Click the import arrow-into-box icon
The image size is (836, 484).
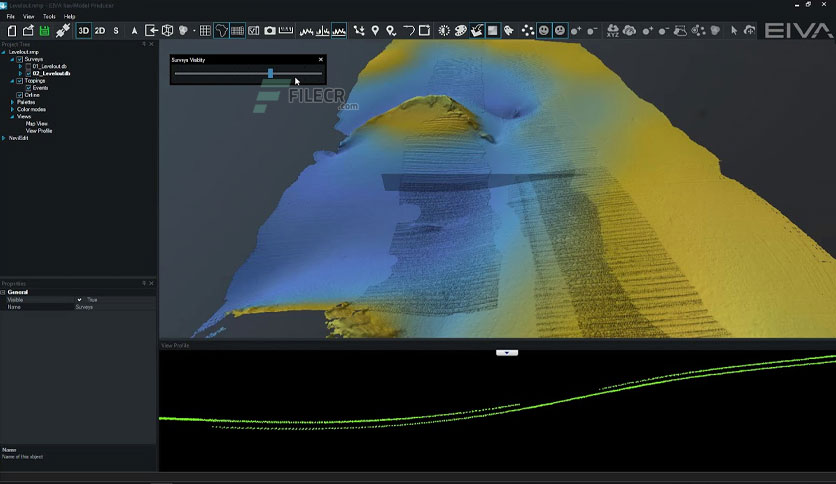[x=151, y=31]
